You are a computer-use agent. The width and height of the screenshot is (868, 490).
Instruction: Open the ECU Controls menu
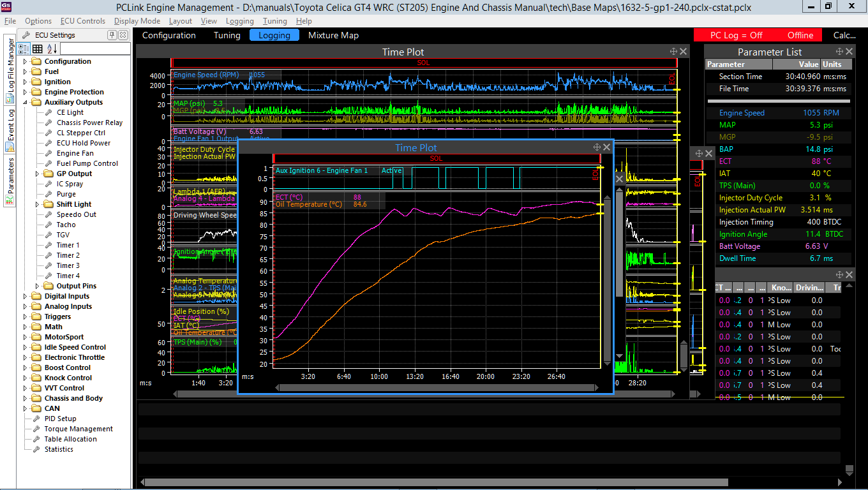83,21
